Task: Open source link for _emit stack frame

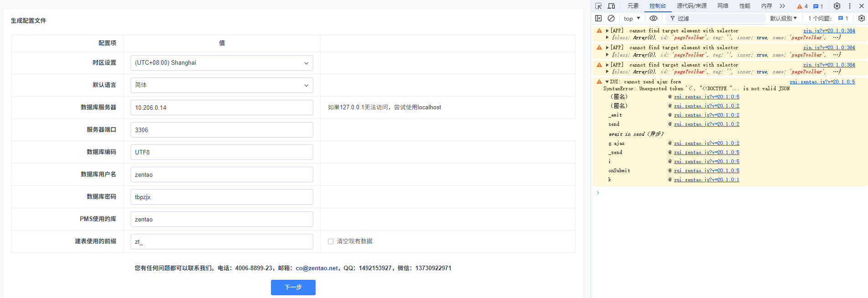Action: tap(707, 115)
